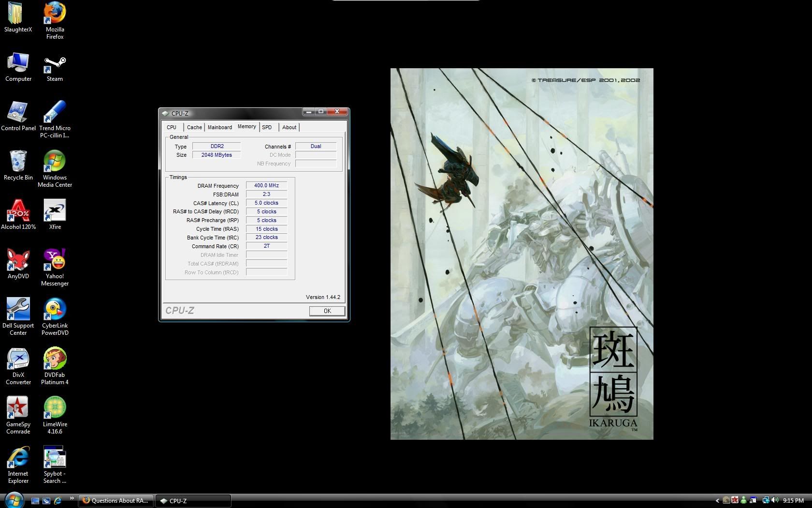Open the SlaughterX folder on desktop

coord(18,18)
